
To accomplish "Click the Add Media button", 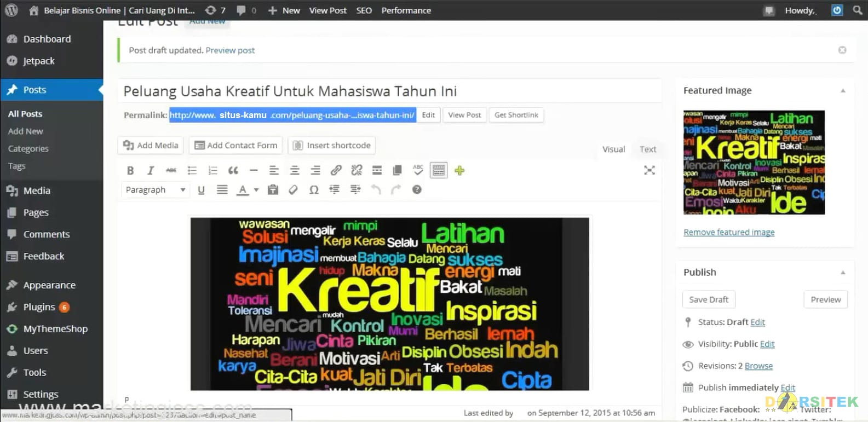I will (151, 145).
